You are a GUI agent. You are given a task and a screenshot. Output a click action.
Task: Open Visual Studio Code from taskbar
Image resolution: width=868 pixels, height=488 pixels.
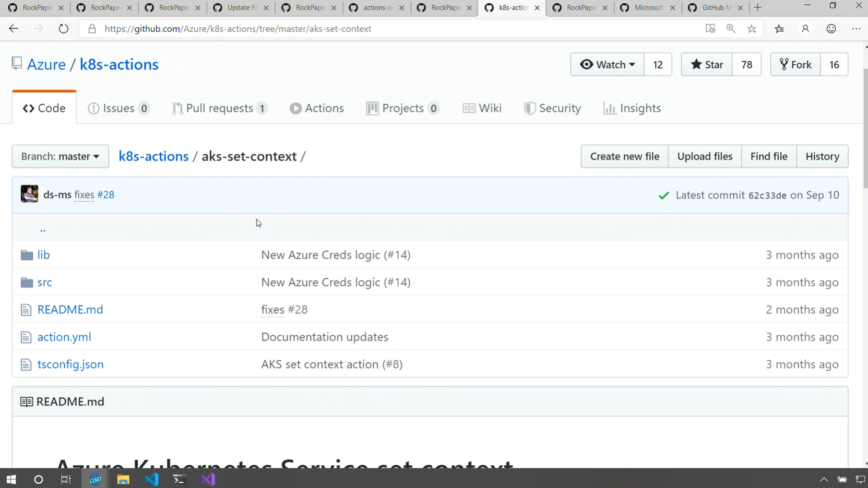point(152,479)
